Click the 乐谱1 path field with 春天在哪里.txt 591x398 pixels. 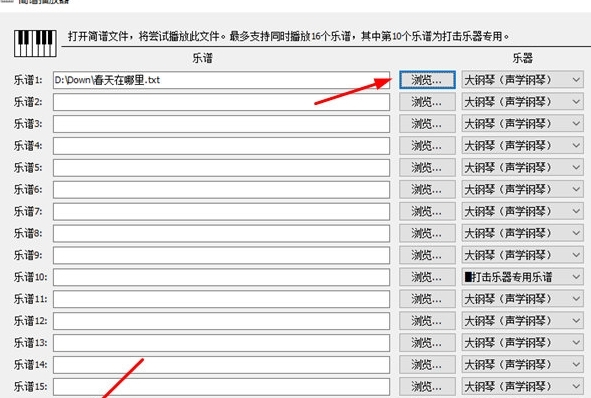(x=221, y=80)
